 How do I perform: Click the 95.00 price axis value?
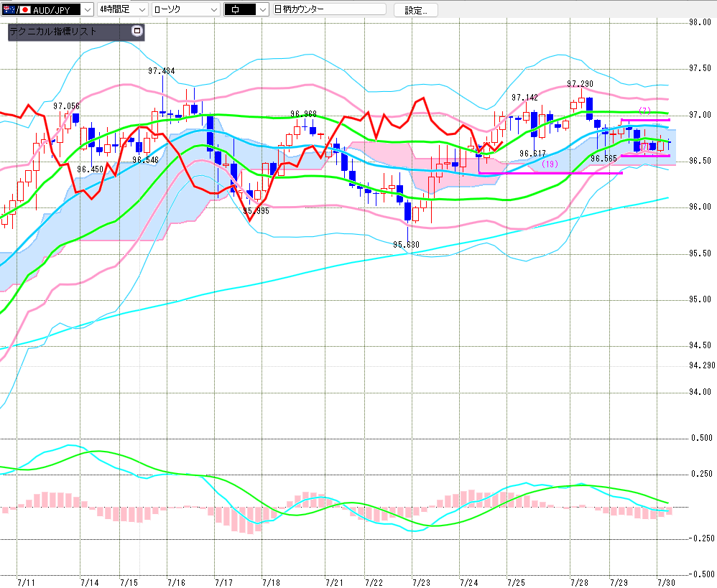[700, 299]
